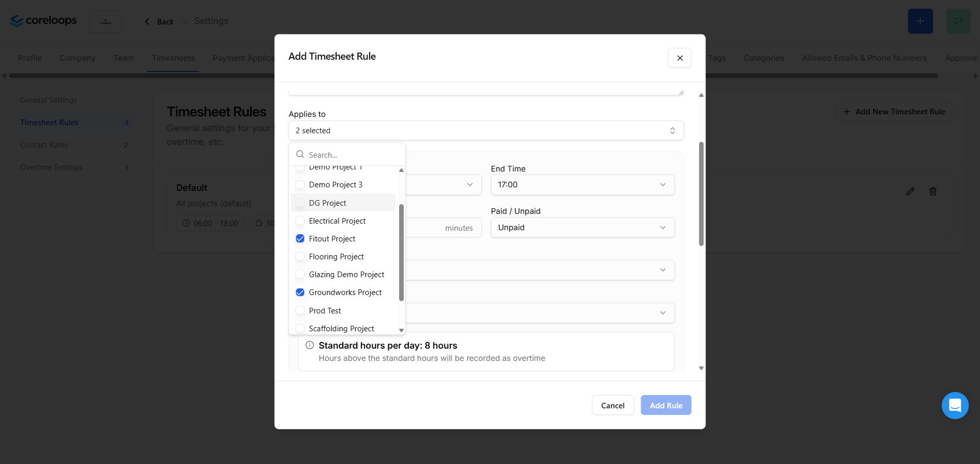Check the DG Project checkbox
Viewport: 980px width, 464px height.
point(300,203)
